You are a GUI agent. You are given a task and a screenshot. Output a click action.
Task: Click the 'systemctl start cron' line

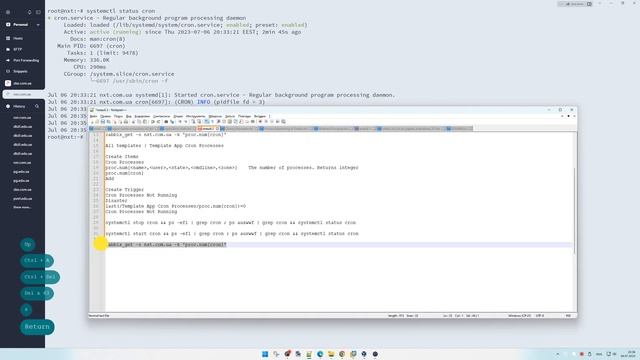pos(232,234)
